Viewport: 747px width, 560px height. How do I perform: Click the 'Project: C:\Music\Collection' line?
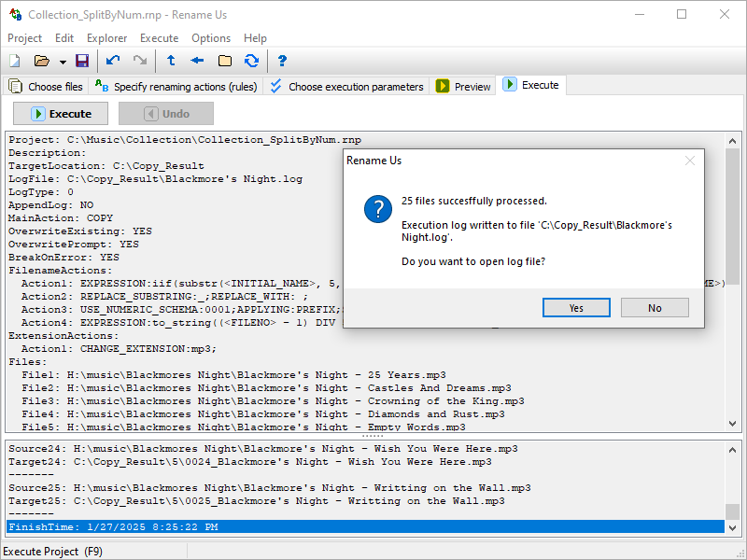click(185, 139)
